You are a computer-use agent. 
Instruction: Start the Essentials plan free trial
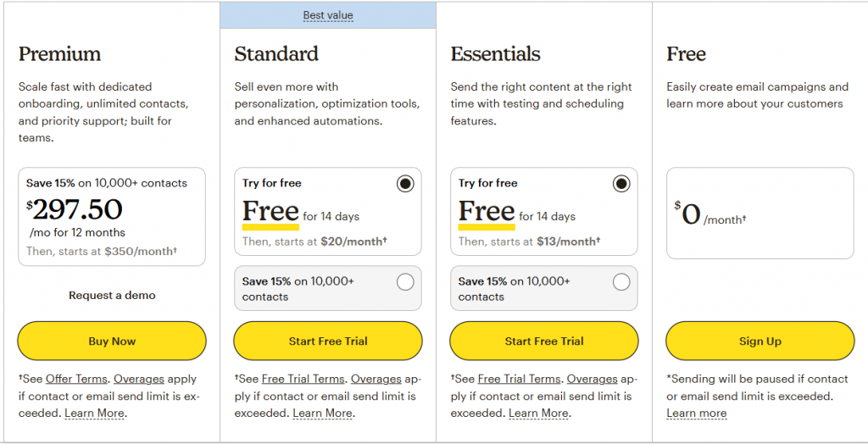pos(544,341)
